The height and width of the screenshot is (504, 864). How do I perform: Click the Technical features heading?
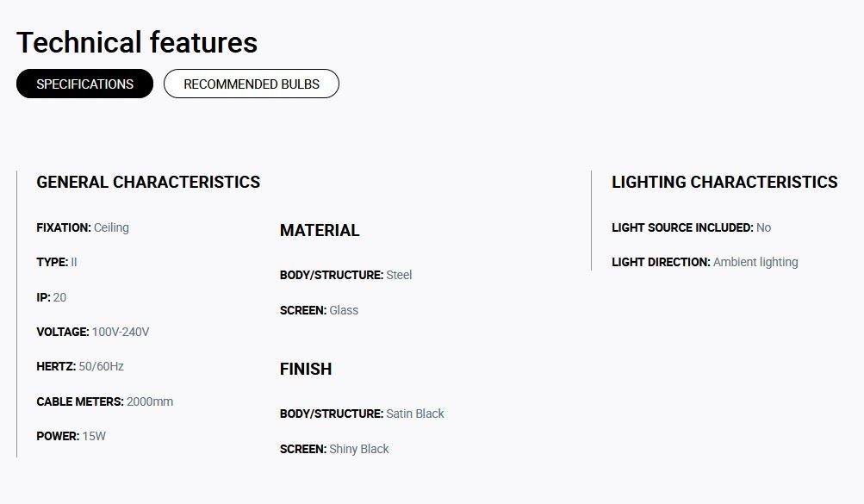pyautogui.click(x=137, y=42)
